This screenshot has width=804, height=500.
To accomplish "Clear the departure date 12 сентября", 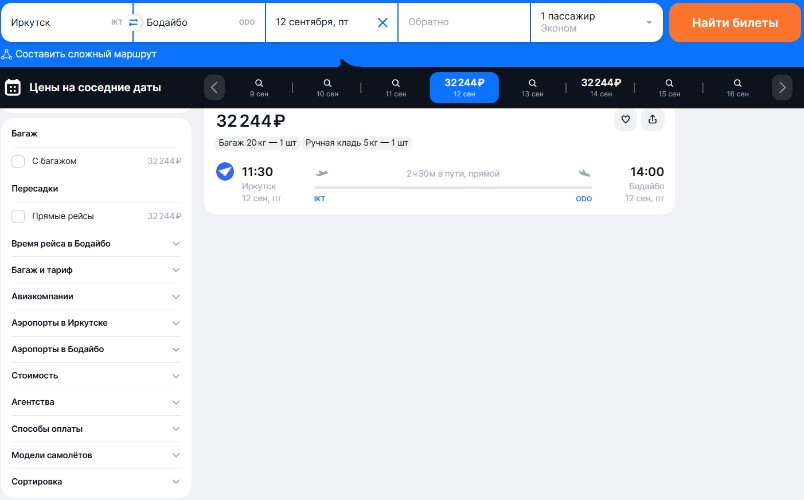I will [382, 22].
